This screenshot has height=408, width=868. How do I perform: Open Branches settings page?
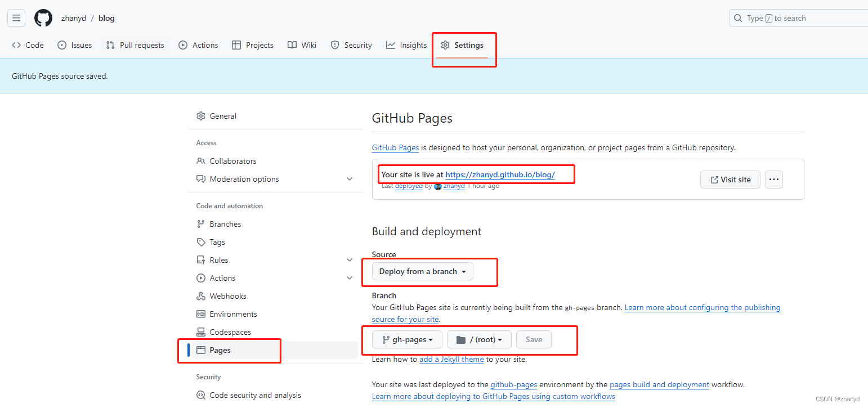275,224
